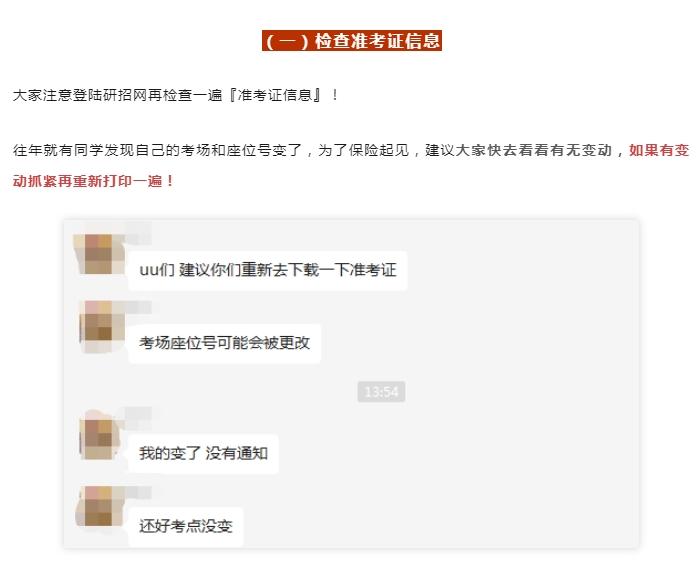700x574 pixels.
Task: Click the 研招网 word in first paragraph
Action: point(125,95)
